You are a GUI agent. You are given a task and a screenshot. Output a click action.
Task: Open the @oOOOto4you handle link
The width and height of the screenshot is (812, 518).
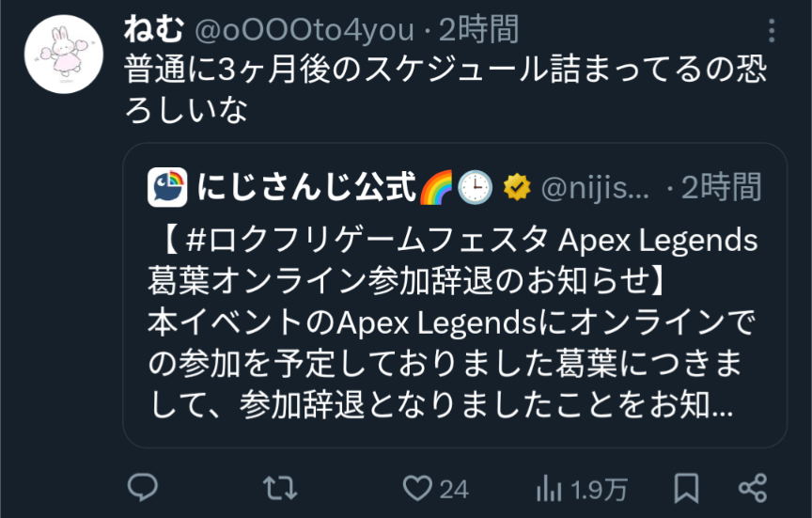[304, 30]
